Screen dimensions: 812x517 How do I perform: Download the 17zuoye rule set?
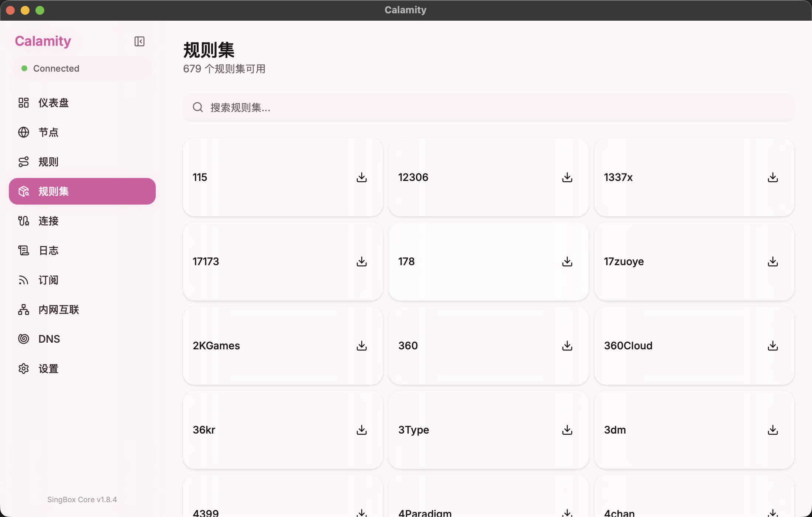click(x=773, y=261)
